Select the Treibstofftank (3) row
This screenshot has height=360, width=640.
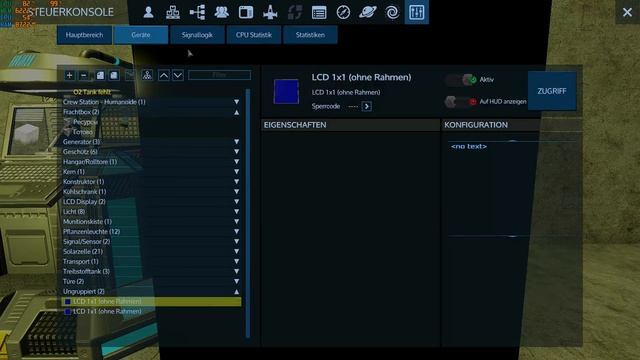point(151,271)
